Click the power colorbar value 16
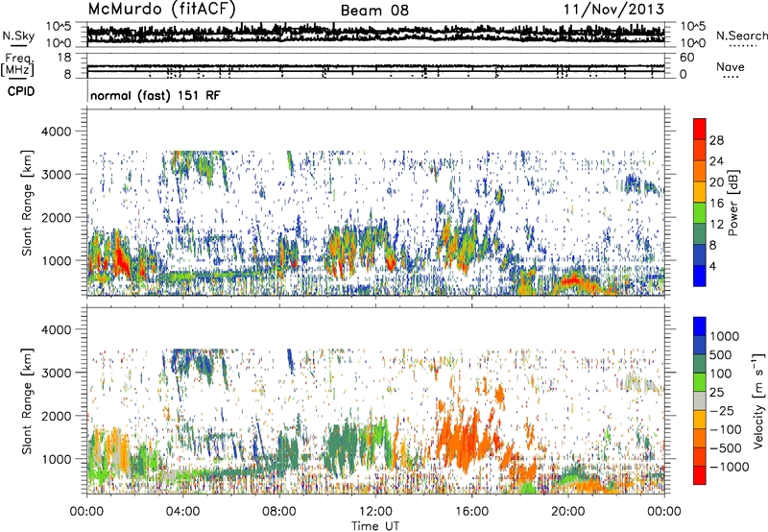Screen dimensions: 768x532 716,204
